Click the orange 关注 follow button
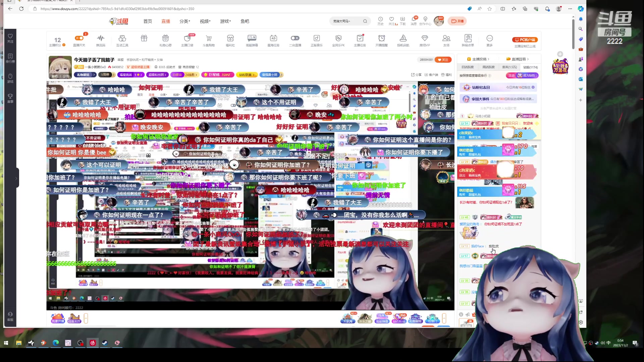The height and width of the screenshot is (362, 644). click(443, 60)
